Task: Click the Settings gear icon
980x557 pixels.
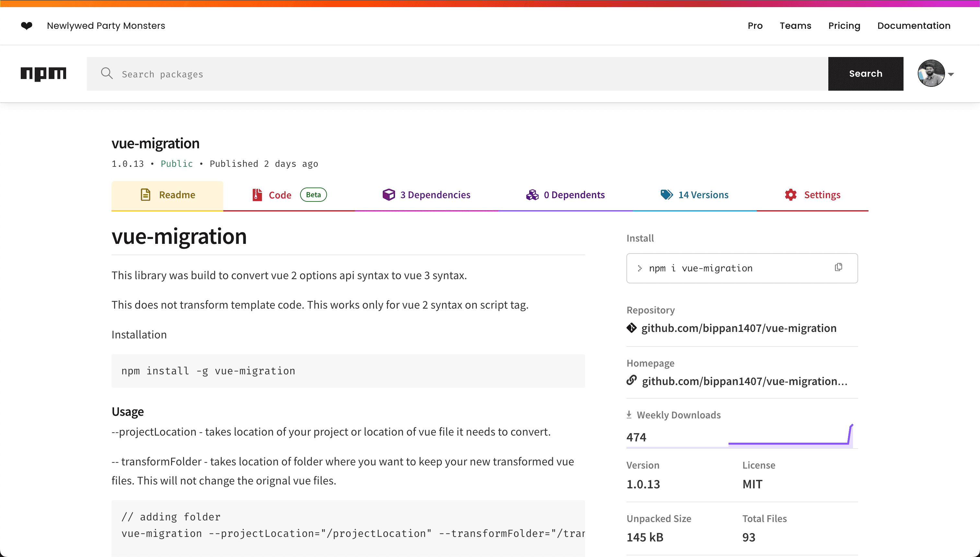Action: [x=790, y=195]
